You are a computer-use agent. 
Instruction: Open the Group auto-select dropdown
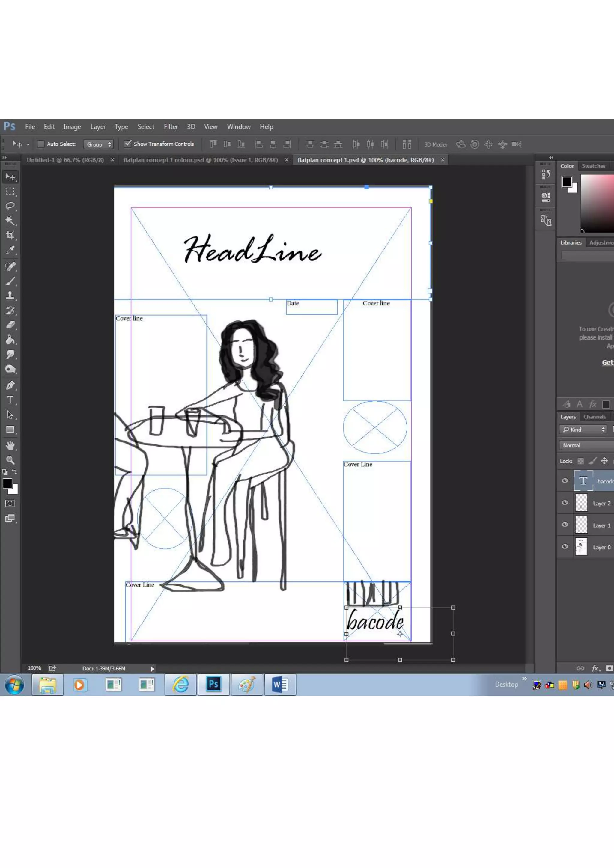[x=98, y=144]
